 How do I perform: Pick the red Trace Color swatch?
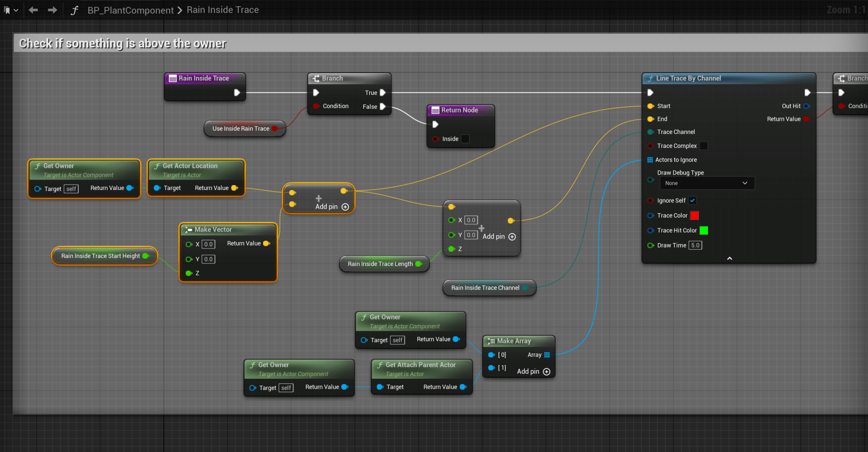click(694, 215)
